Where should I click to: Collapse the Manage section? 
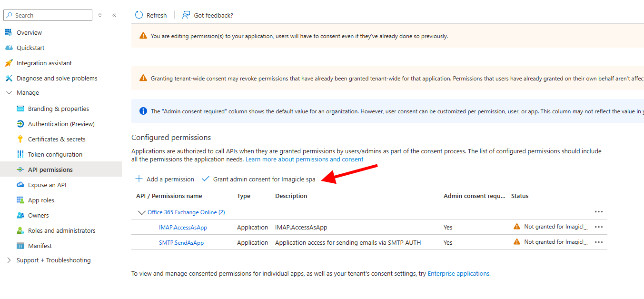pyautogui.click(x=9, y=93)
